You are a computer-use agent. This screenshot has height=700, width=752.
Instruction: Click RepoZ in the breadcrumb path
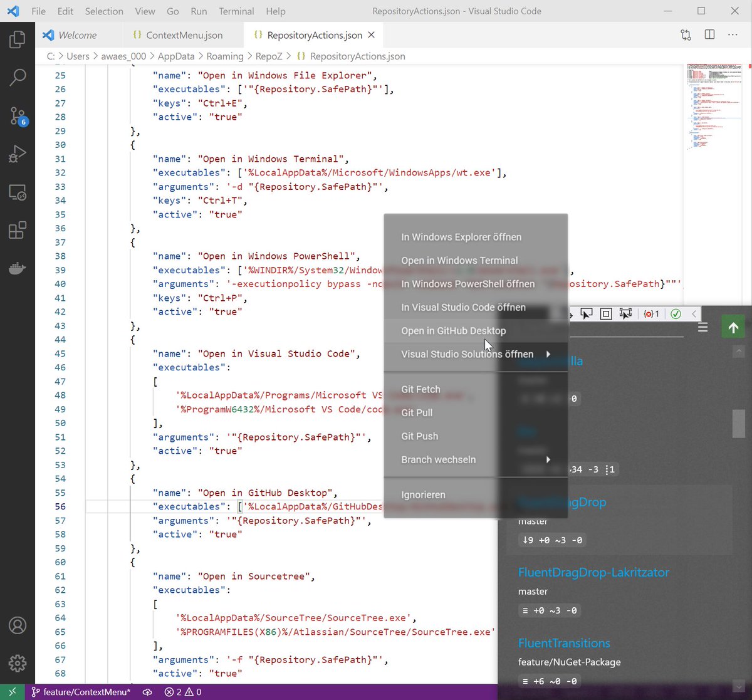[269, 56]
